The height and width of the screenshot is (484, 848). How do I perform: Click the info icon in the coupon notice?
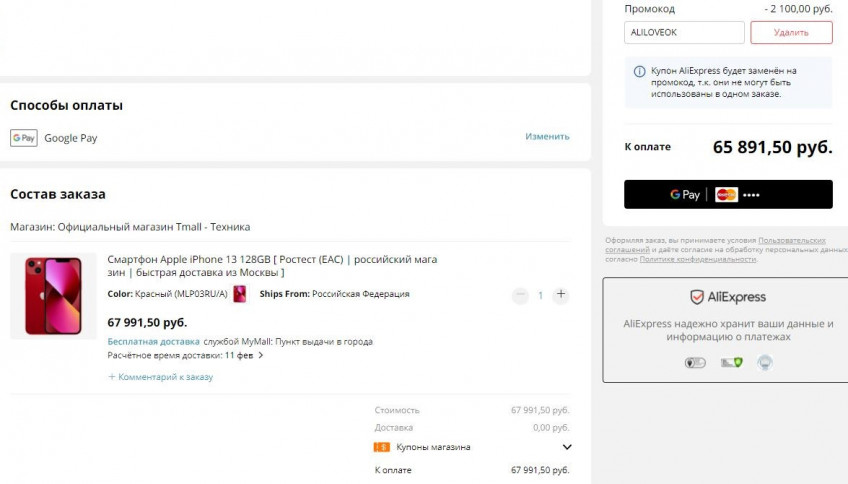coord(639,71)
